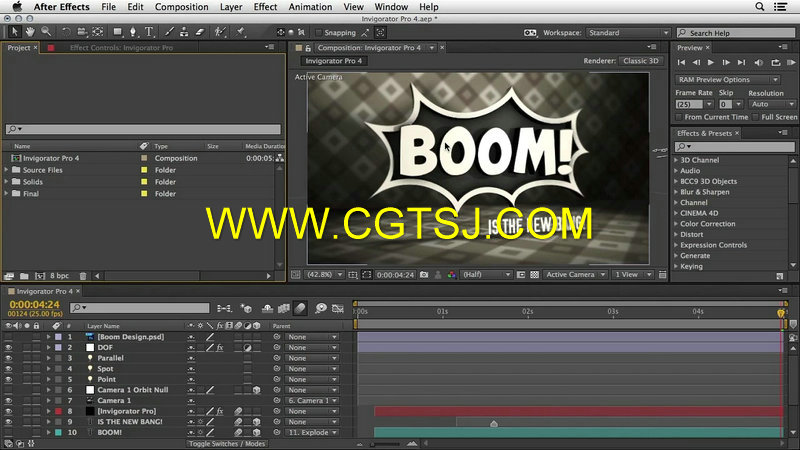The height and width of the screenshot is (450, 800).
Task: Select the Hand tool
Action: (30, 32)
